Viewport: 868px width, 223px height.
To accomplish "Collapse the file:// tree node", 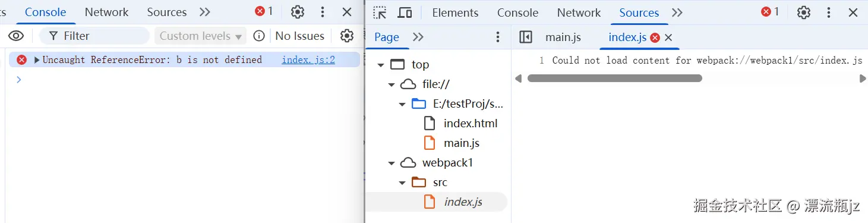I will (392, 84).
